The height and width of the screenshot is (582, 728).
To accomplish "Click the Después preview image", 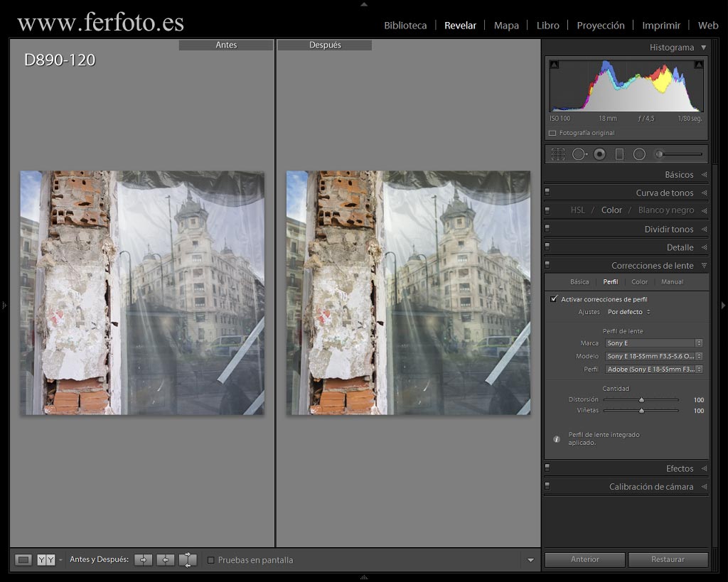I will pos(408,292).
